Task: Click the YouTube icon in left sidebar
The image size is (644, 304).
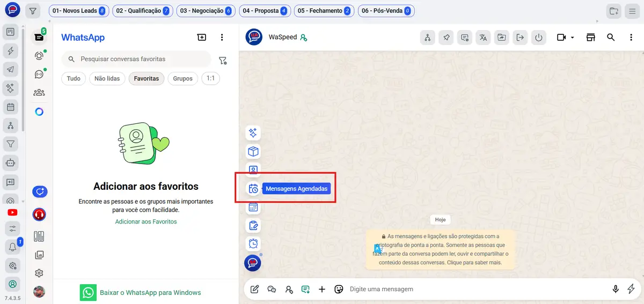Action: click(x=12, y=212)
